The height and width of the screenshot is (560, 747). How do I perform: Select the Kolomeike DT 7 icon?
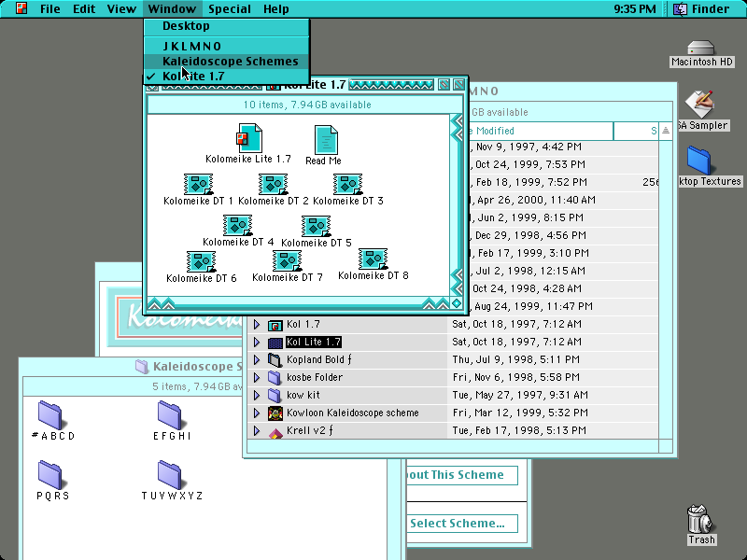pos(287,260)
